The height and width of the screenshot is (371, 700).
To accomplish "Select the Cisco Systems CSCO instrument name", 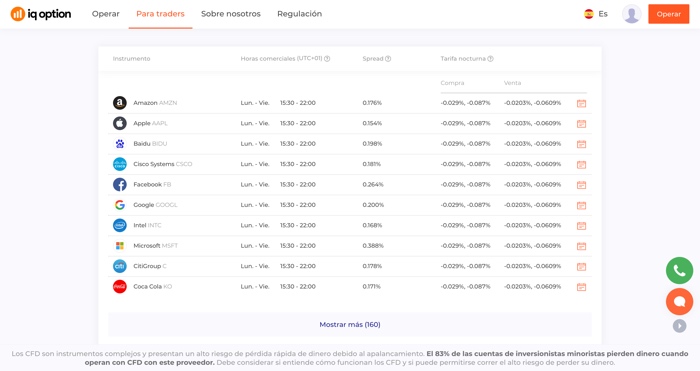I will coord(162,164).
